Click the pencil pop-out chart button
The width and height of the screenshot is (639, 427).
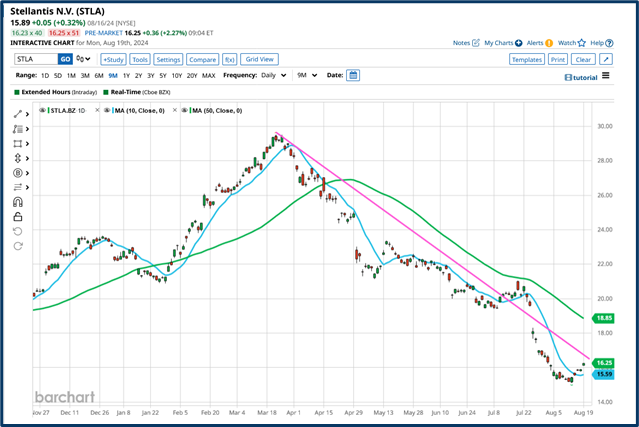(606, 59)
